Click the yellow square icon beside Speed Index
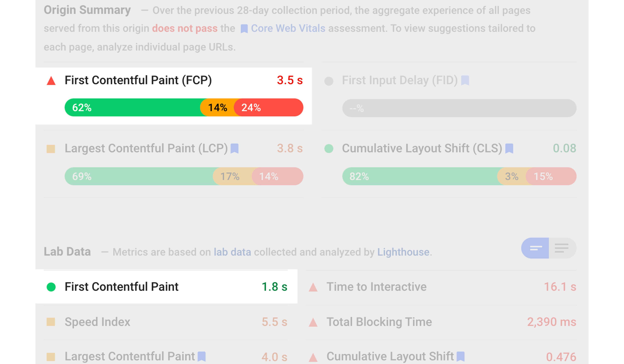Screen dimensions: 624x364 (51, 322)
